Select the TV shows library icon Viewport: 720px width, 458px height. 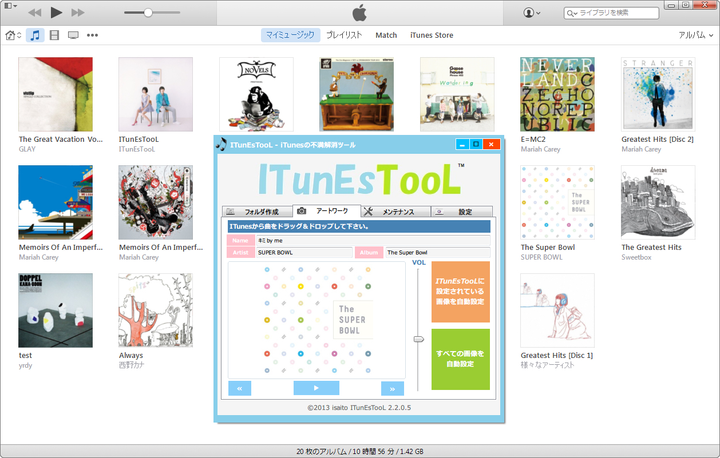[73, 35]
